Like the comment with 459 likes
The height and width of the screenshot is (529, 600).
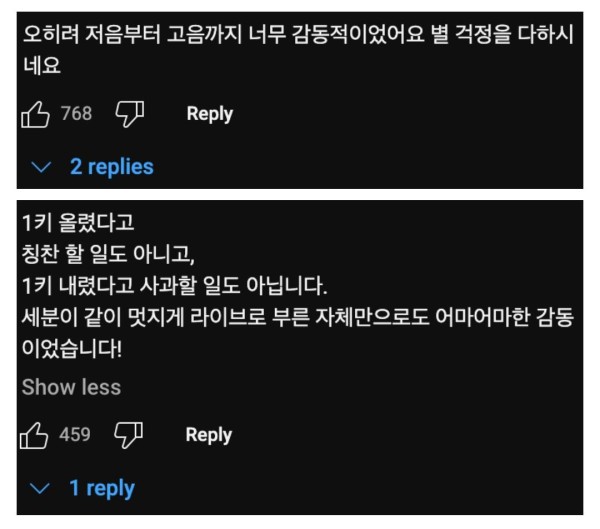coord(35,435)
